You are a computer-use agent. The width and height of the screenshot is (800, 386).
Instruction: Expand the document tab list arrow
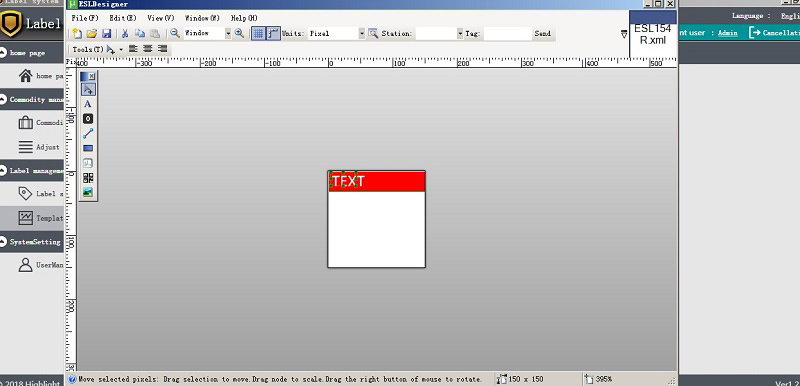(x=624, y=34)
